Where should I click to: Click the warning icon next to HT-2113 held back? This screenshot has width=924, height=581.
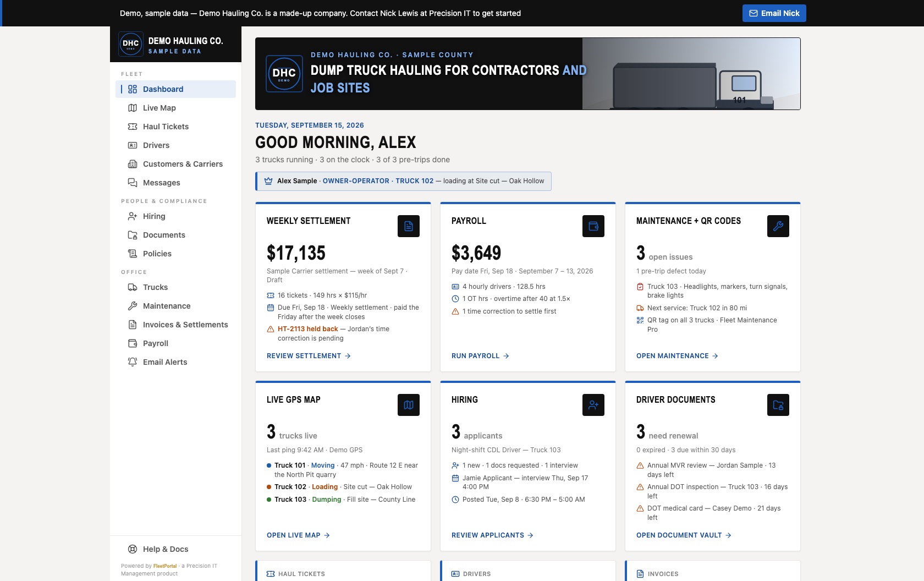271,329
